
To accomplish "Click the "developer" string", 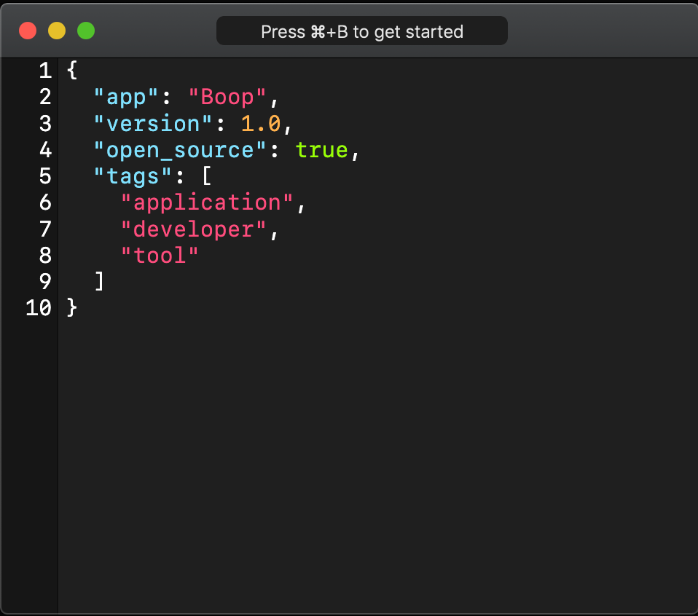I will click(x=194, y=230).
